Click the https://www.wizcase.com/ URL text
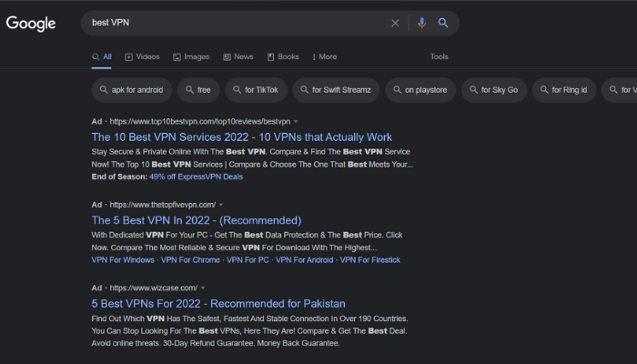637x364 pixels. 154,288
